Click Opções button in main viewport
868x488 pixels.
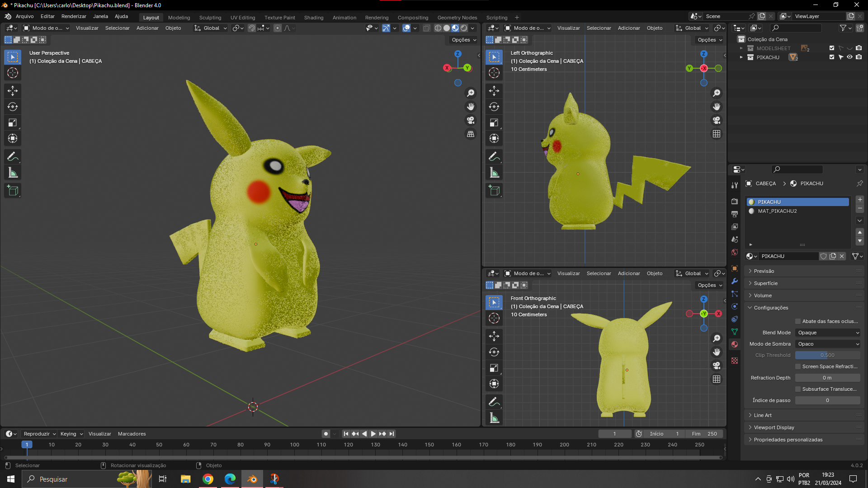coord(464,40)
